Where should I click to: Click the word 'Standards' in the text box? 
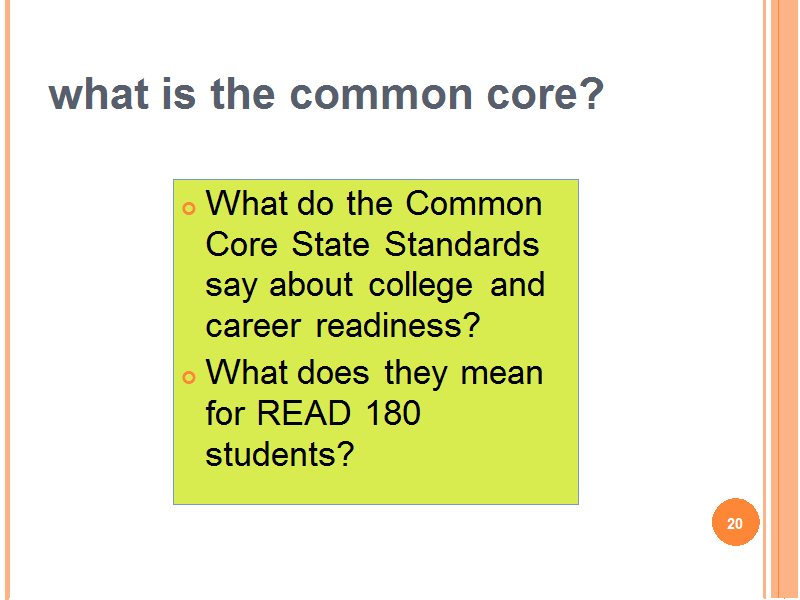pos(462,244)
